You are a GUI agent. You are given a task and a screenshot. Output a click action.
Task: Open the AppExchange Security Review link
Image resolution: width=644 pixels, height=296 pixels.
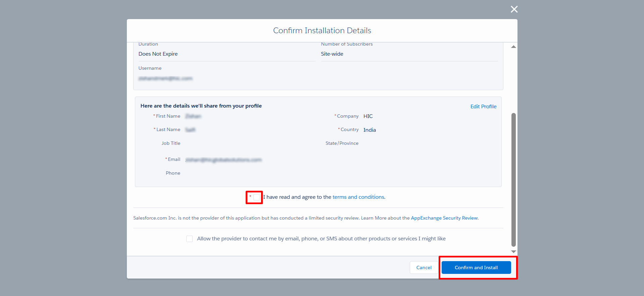tap(444, 218)
